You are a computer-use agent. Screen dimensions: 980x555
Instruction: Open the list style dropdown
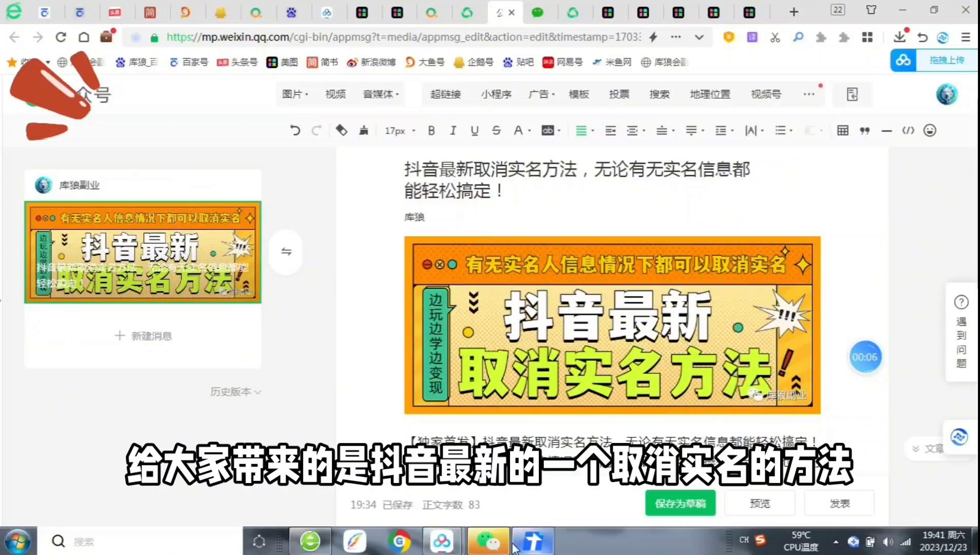coord(784,131)
